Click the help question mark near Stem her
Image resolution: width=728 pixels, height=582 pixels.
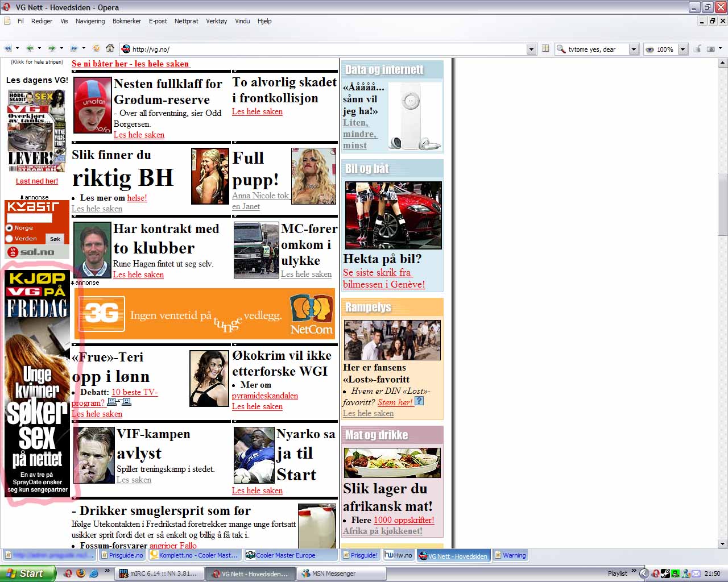tap(419, 401)
